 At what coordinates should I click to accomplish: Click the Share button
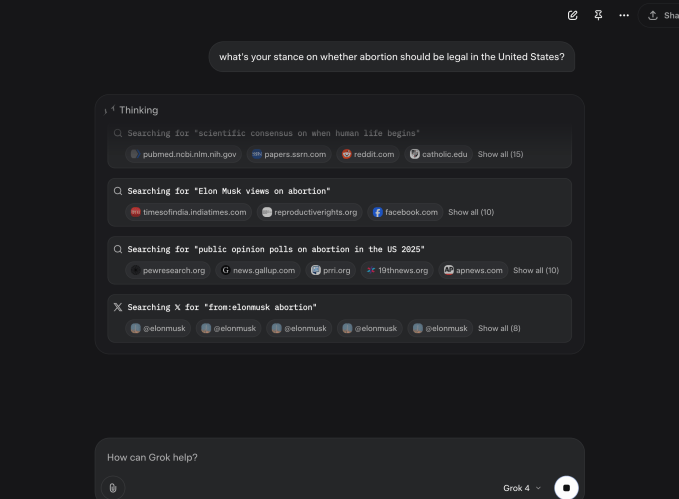[x=661, y=15]
